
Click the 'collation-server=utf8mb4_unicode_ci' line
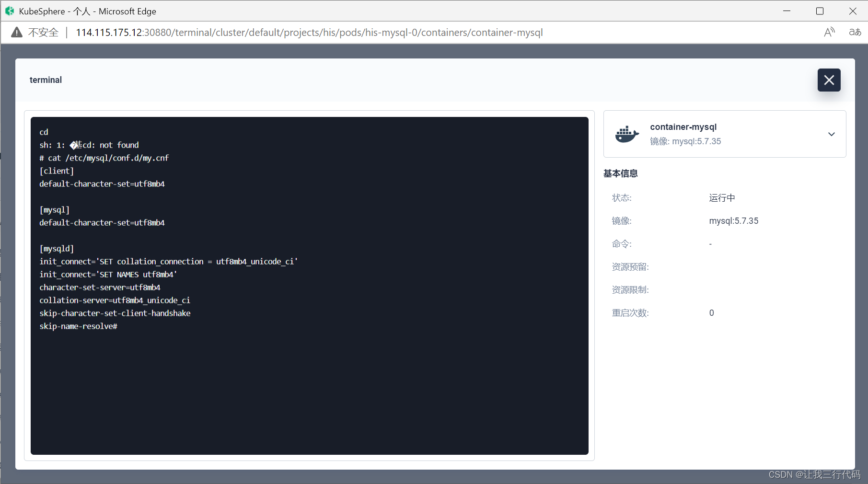point(115,300)
